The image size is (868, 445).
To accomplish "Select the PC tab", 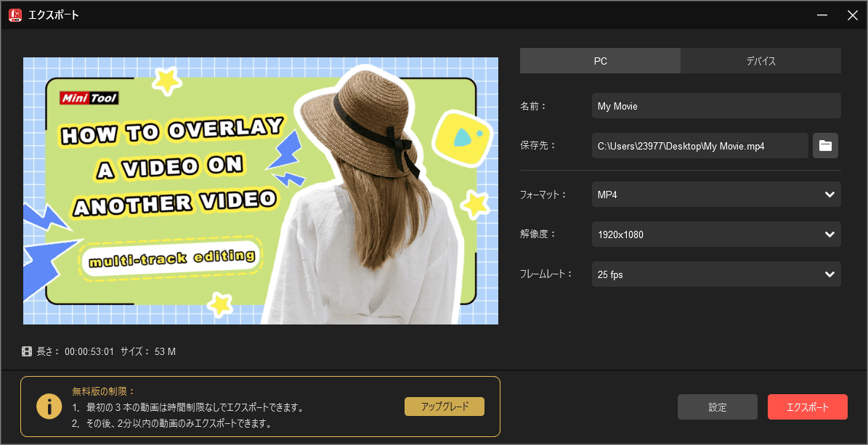I will point(600,61).
